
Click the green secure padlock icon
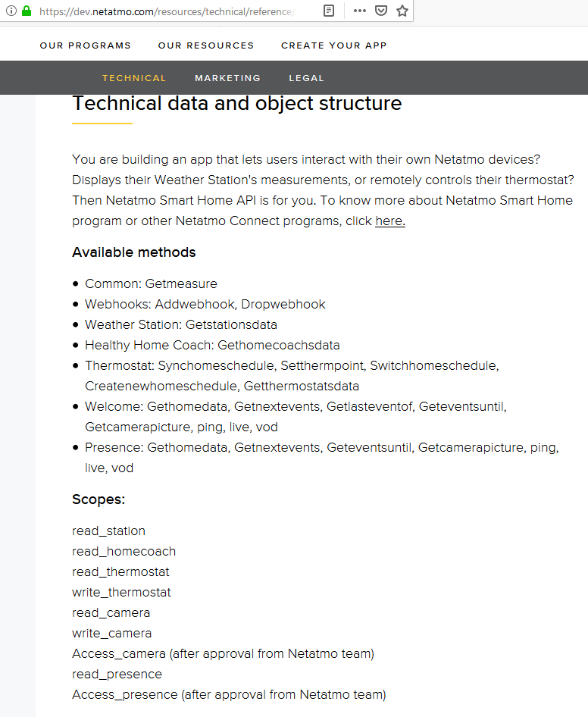coord(27,11)
